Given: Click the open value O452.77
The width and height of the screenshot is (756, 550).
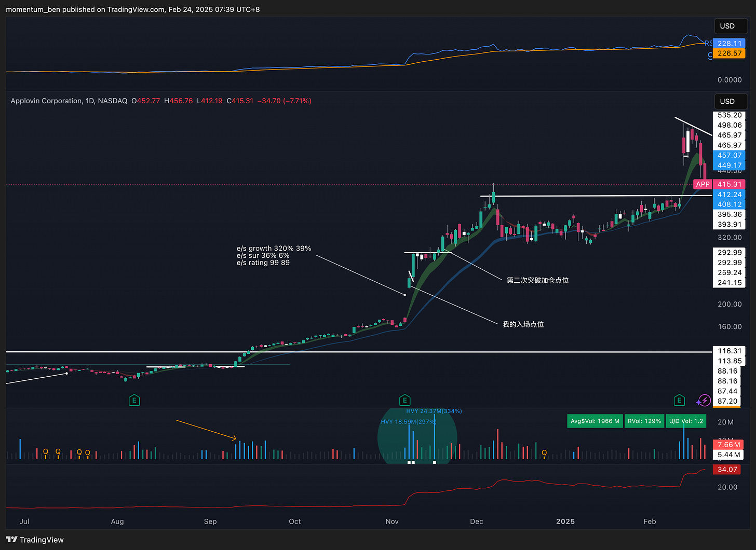Looking at the screenshot, I should point(146,101).
